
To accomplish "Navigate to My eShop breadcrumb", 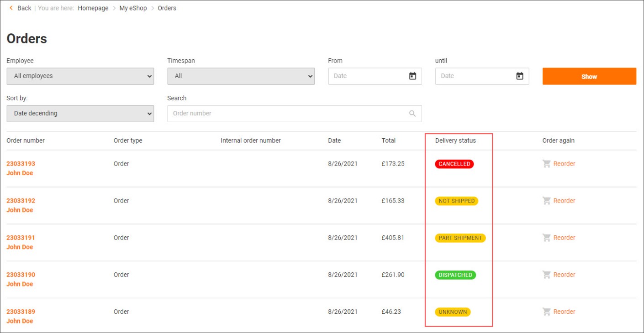I will point(133,8).
